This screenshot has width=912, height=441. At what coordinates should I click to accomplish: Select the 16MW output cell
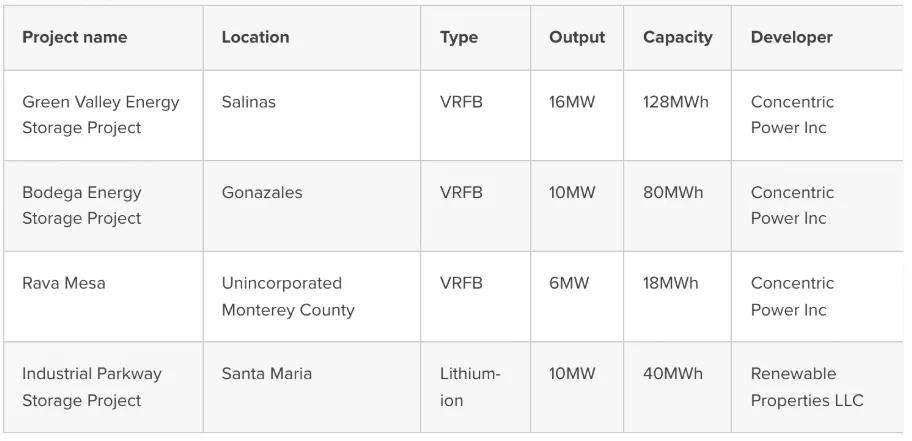click(572, 102)
